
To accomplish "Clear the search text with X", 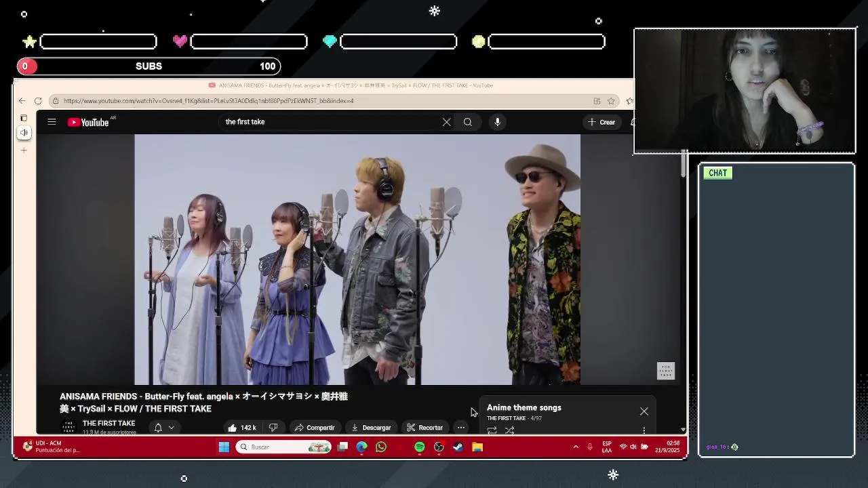I will (446, 122).
